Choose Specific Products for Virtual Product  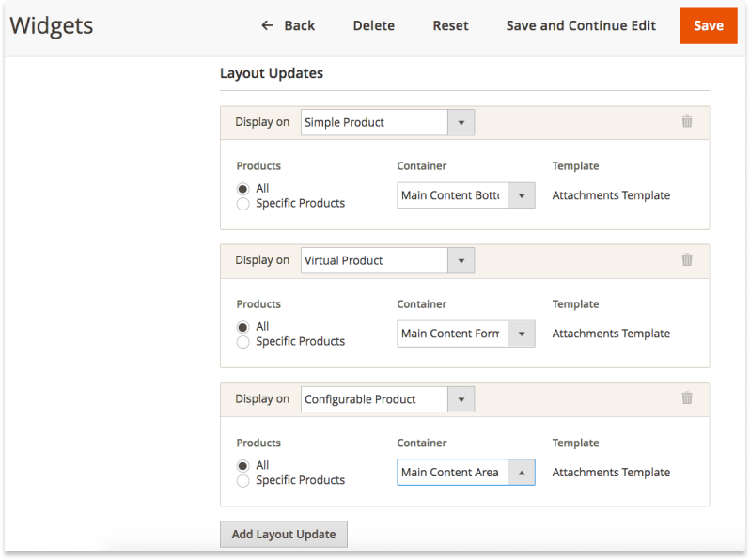[x=243, y=342]
